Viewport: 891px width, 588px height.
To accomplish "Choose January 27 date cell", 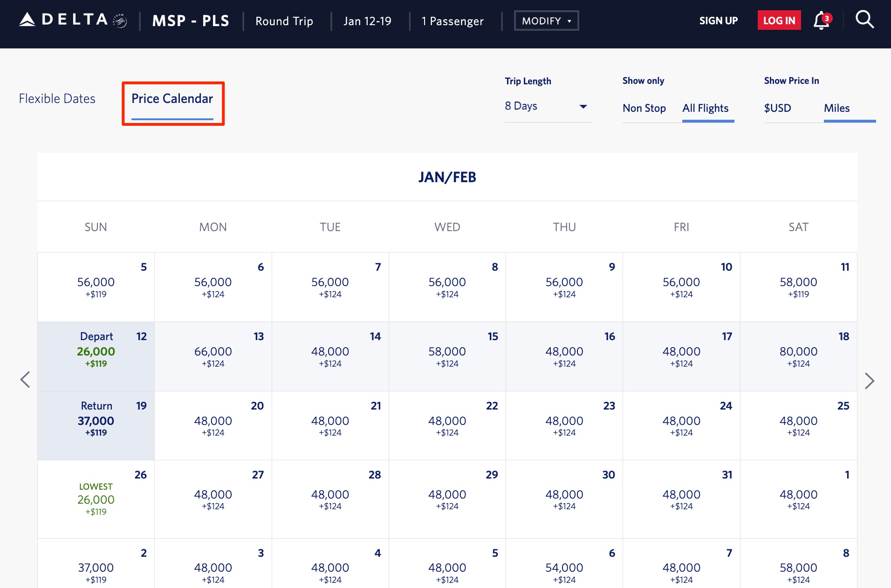I will [213, 499].
